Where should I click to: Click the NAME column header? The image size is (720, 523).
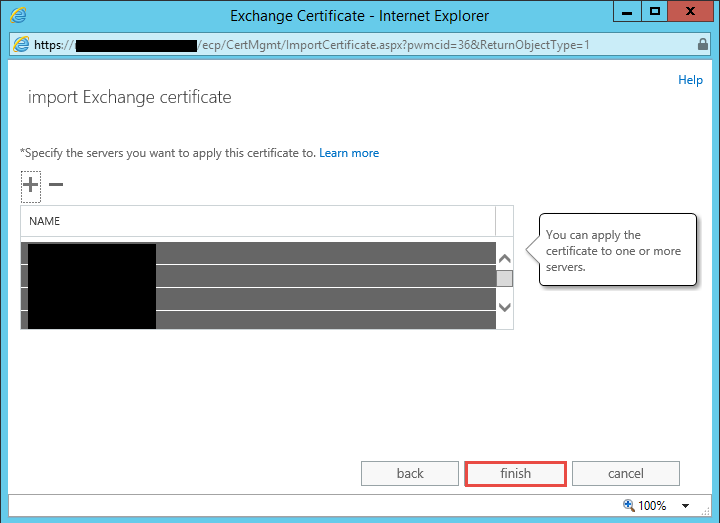(x=258, y=221)
